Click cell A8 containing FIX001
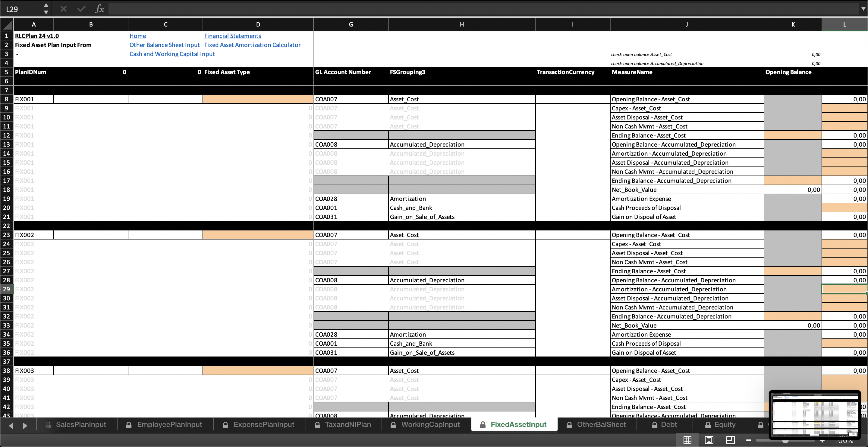868x447 pixels. 33,99
